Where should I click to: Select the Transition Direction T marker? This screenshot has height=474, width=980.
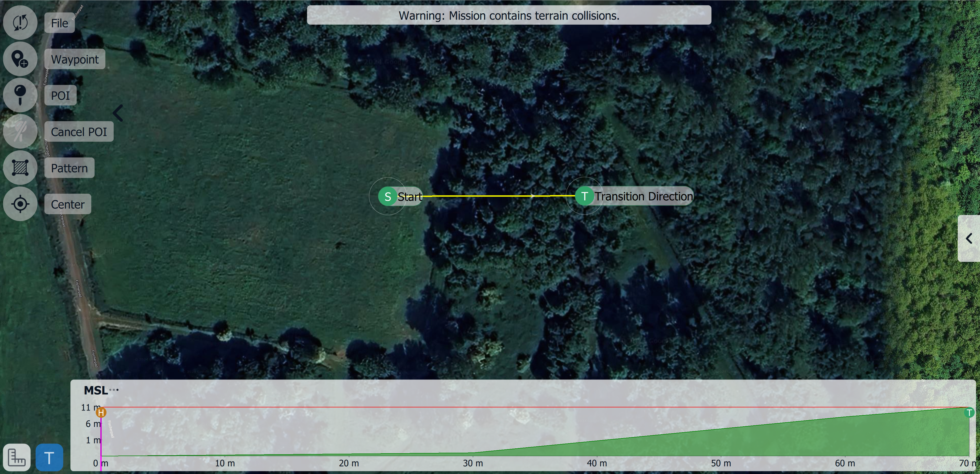click(x=585, y=196)
